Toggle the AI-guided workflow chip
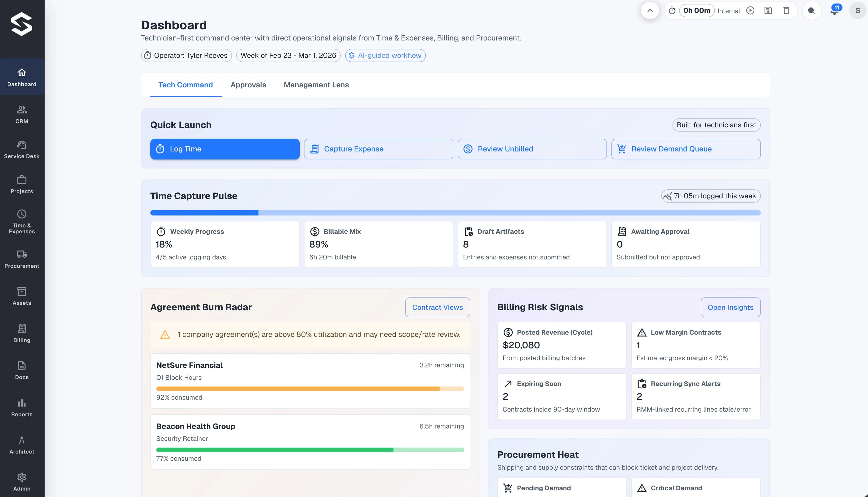The height and width of the screenshot is (497, 868). [385, 55]
